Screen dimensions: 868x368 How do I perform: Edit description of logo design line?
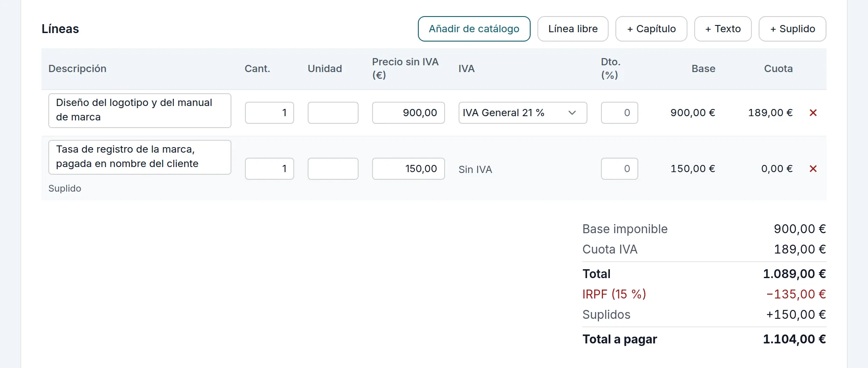click(x=140, y=111)
